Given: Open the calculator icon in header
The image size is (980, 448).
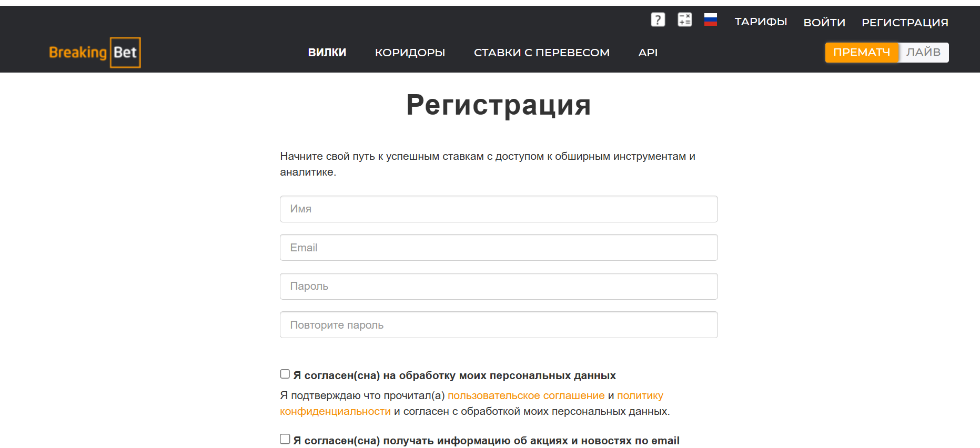Looking at the screenshot, I should [684, 20].
